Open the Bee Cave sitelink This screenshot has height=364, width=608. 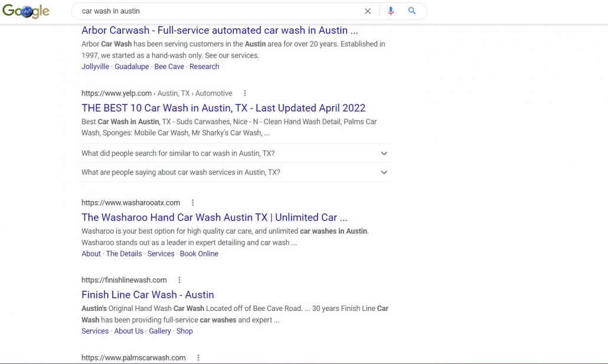pyautogui.click(x=169, y=66)
